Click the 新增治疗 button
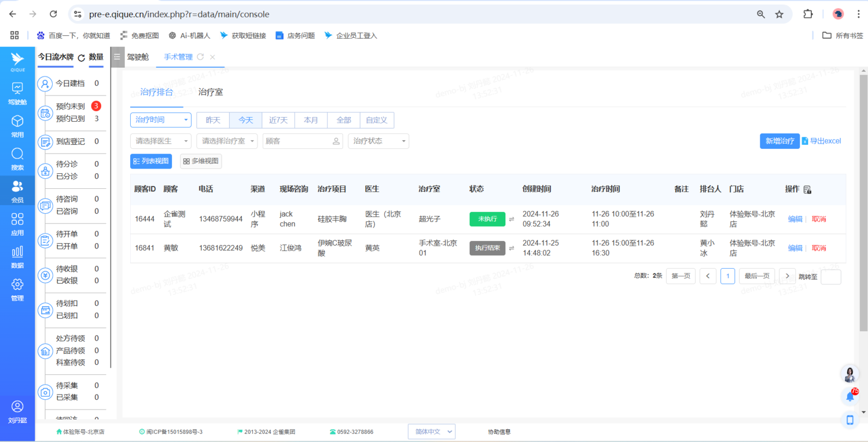The width and height of the screenshot is (868, 442). (779, 141)
